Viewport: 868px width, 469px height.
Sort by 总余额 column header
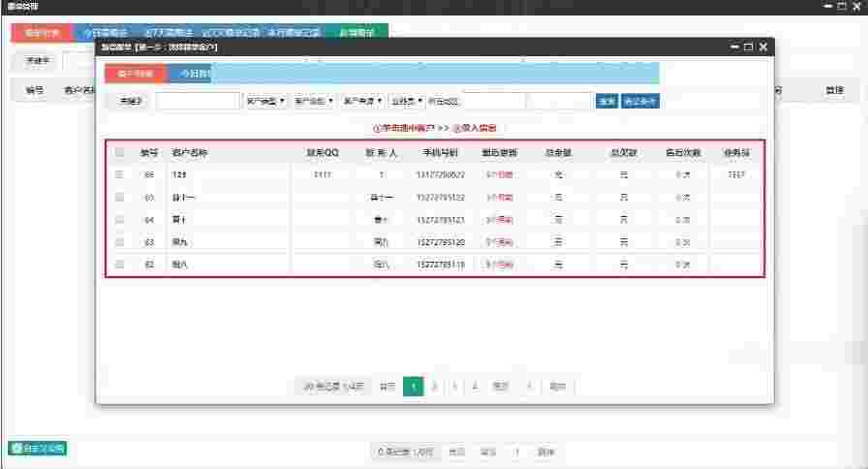click(x=559, y=152)
